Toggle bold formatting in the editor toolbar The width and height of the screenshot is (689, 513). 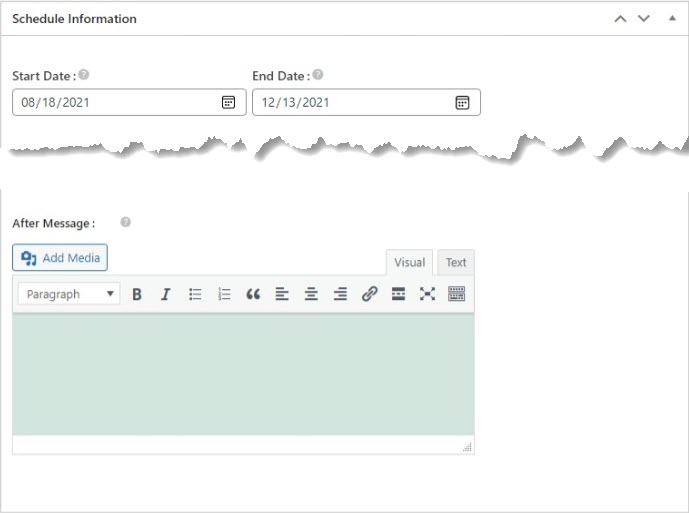[137, 294]
